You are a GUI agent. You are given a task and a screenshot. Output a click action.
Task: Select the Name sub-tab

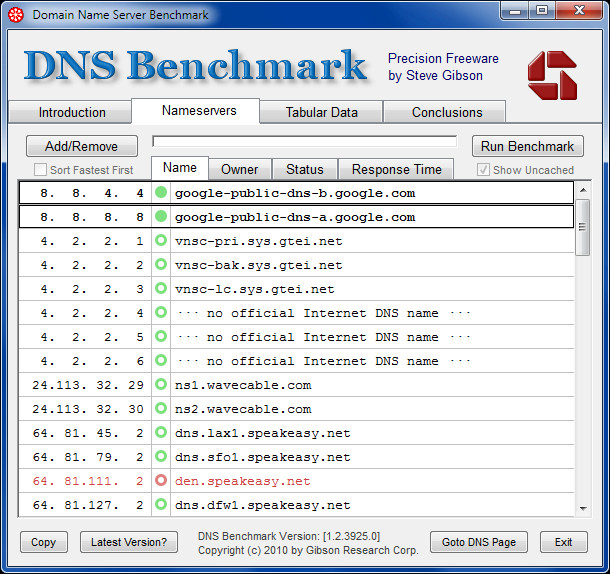tap(180, 168)
